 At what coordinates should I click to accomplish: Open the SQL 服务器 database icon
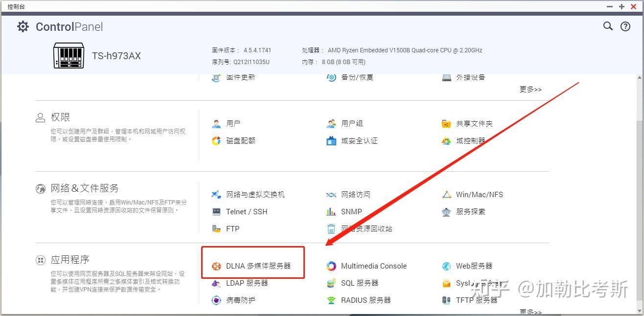(331, 283)
